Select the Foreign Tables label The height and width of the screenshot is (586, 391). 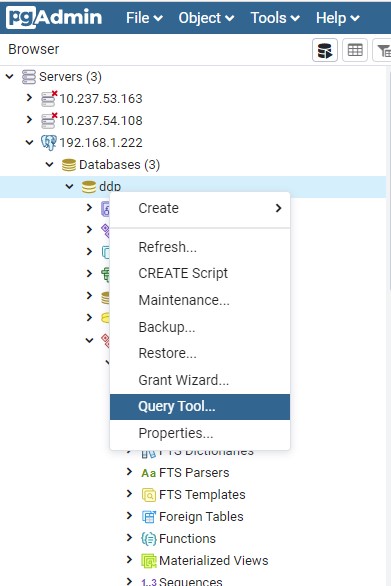click(x=201, y=517)
